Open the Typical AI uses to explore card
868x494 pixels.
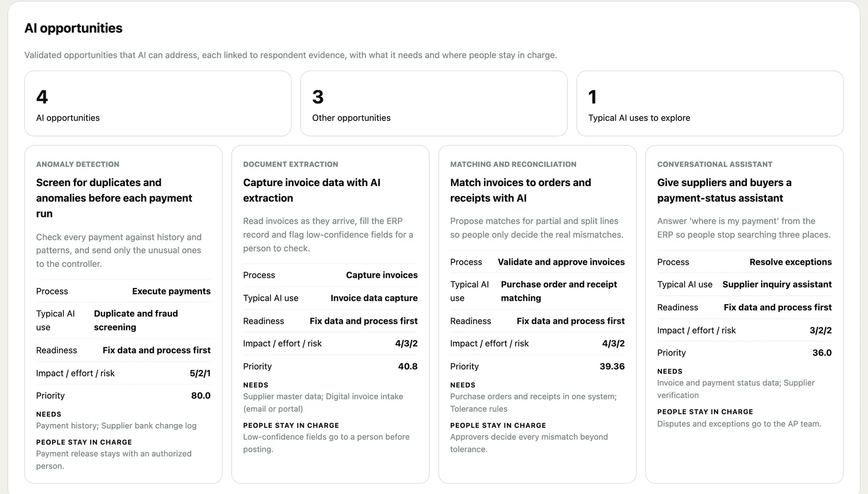pos(710,104)
